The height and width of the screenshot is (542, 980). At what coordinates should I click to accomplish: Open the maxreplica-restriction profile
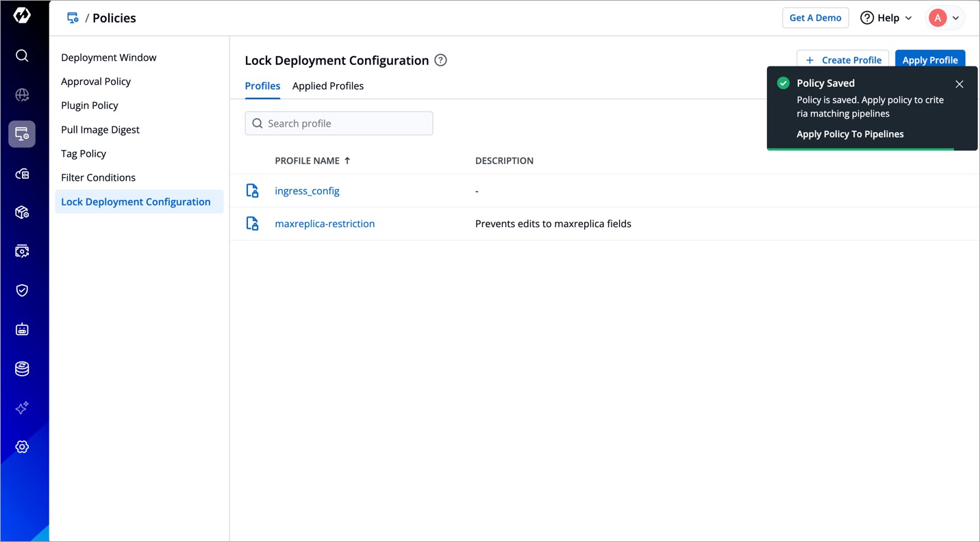tap(325, 224)
